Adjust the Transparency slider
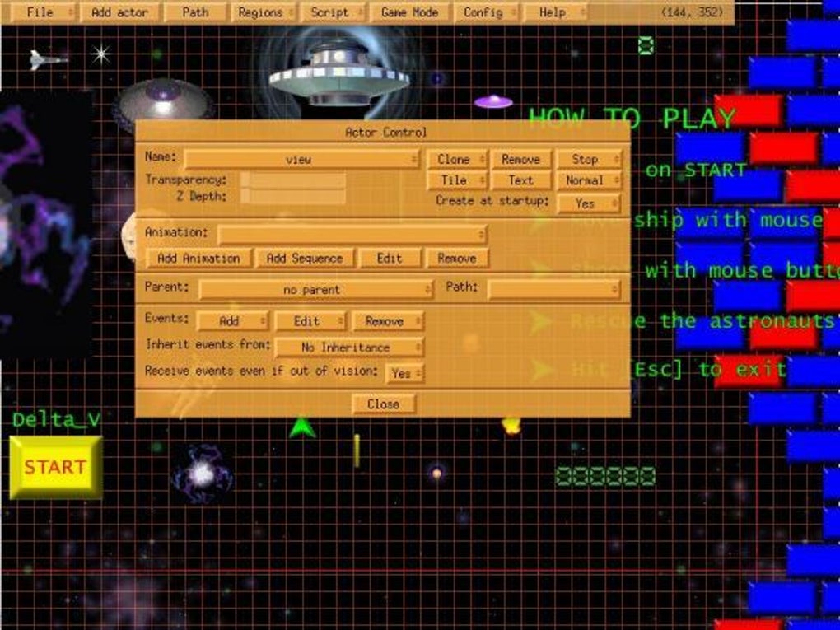This screenshot has width=840, height=630. click(293, 180)
